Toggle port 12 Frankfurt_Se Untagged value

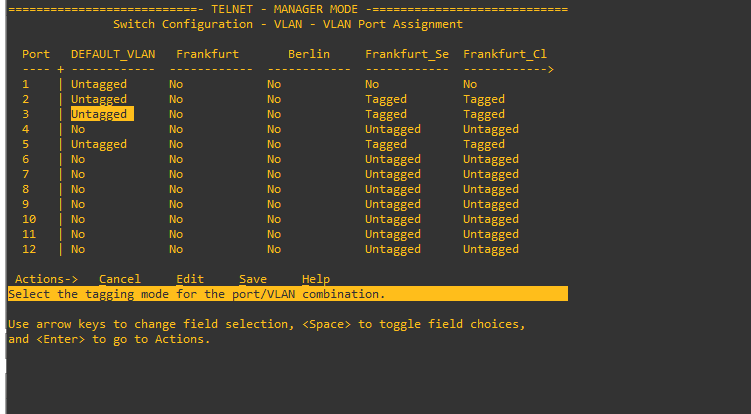tap(393, 249)
